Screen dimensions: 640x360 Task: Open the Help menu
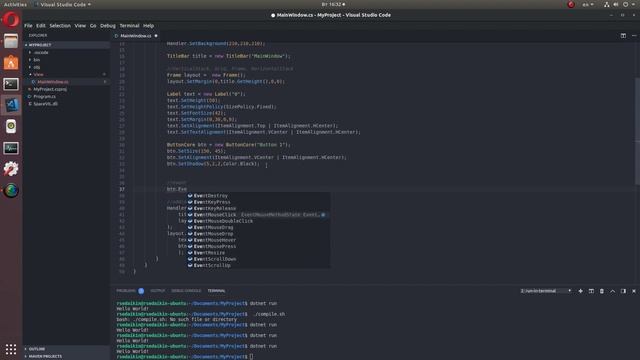click(149, 26)
